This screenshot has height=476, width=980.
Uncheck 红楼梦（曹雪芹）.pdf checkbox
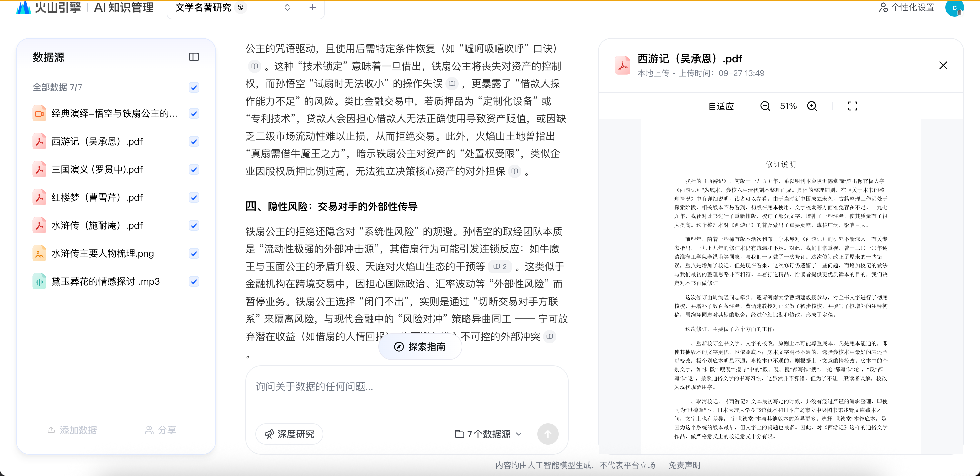(x=194, y=197)
